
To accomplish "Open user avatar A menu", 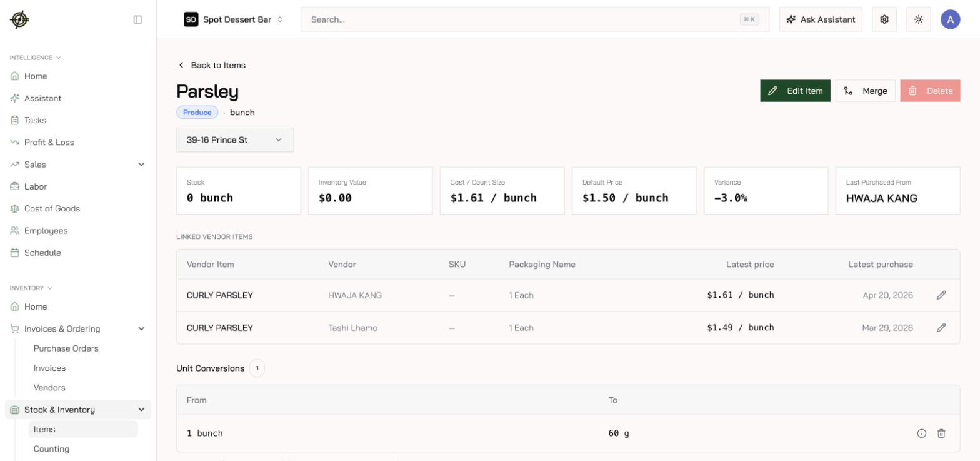I will pyautogui.click(x=950, y=19).
